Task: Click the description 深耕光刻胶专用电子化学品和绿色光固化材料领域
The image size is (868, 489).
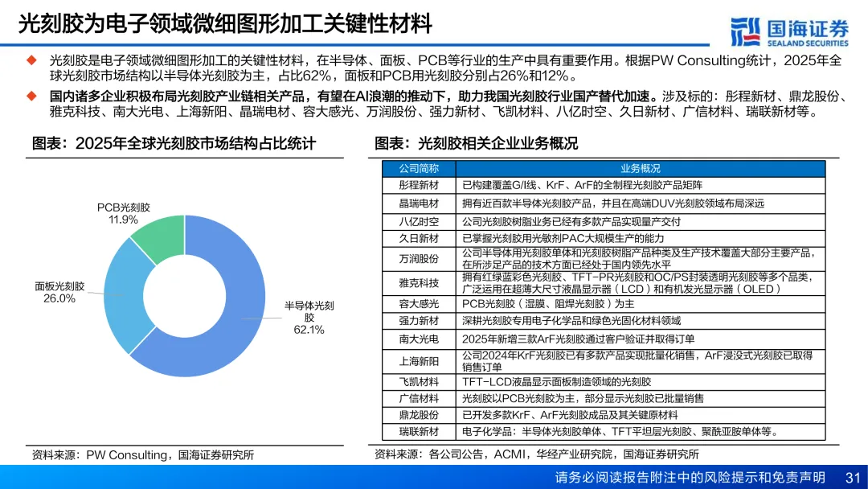Action: point(571,321)
